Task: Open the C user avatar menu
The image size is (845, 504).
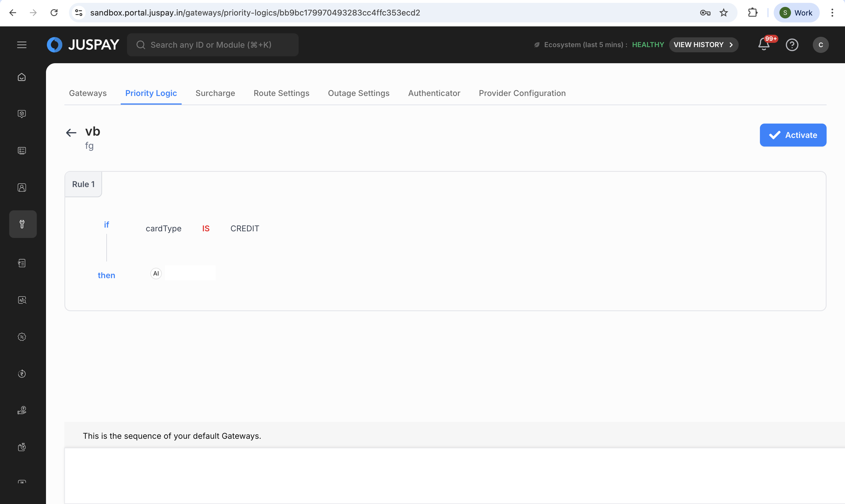Action: point(821,45)
